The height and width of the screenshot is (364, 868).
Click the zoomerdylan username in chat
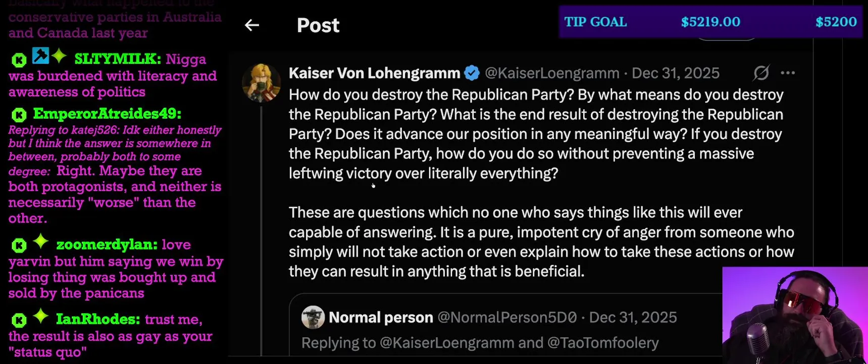pos(107,245)
